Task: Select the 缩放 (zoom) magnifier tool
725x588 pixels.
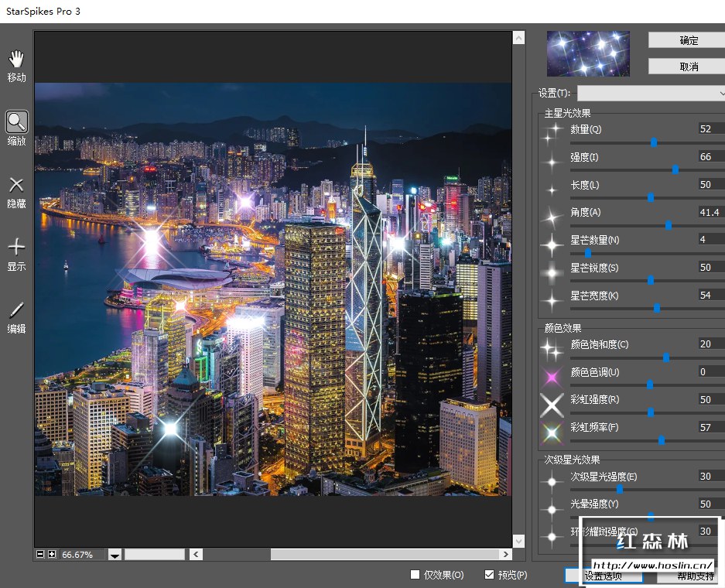Action: tap(17, 128)
